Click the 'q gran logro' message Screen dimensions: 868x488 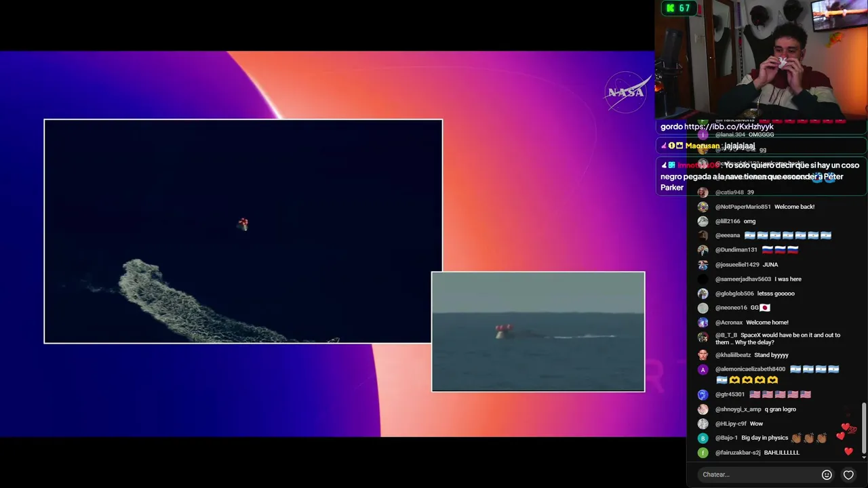point(781,409)
